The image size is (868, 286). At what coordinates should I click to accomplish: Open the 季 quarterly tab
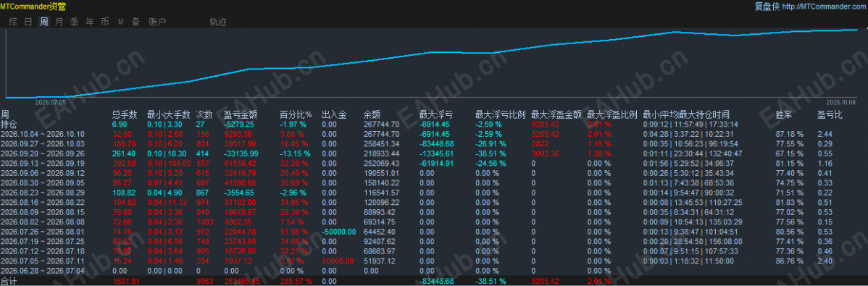click(x=74, y=22)
